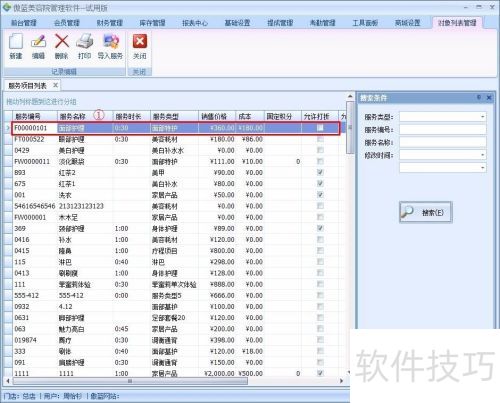Click the horizontal scrollbar thumb
Viewport: 500px width, 403px height.
tap(130, 381)
